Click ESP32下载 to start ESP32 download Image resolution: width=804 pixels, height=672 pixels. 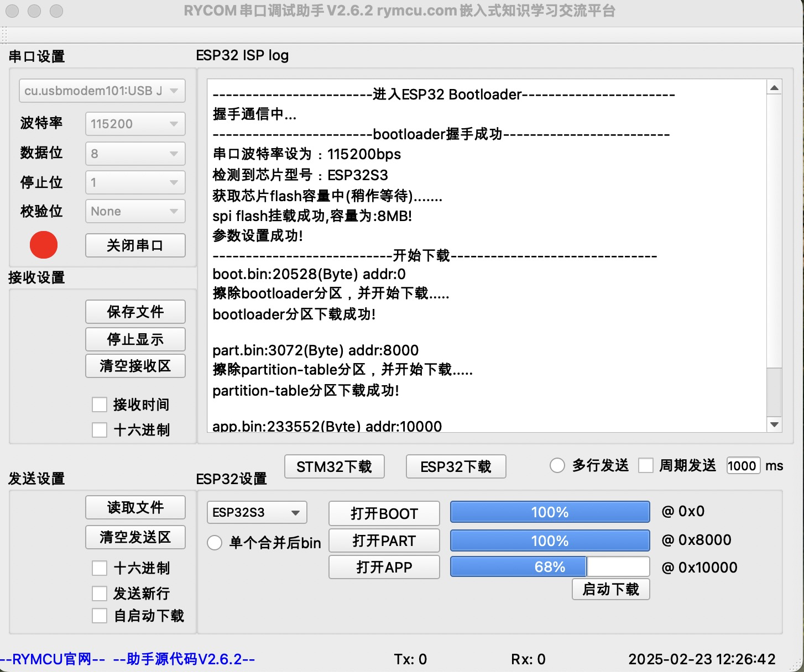[455, 466]
